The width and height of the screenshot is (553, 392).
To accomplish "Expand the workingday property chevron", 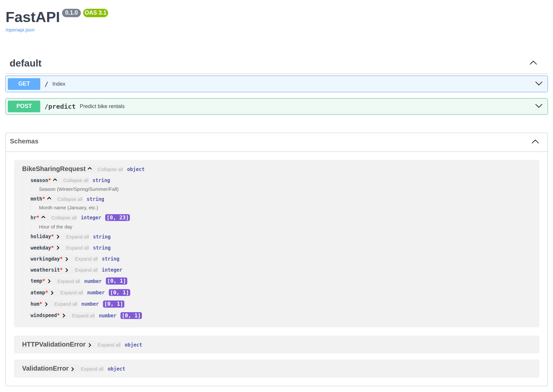I will click(67, 259).
